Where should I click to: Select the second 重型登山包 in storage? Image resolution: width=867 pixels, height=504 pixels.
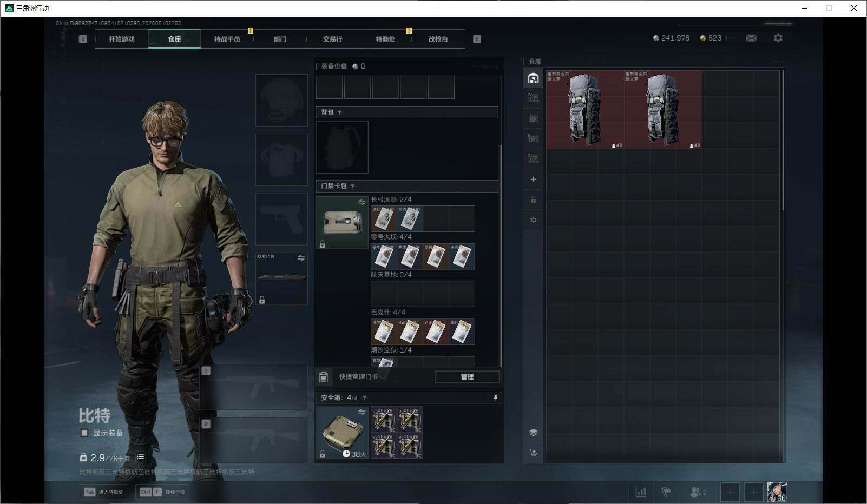663,109
